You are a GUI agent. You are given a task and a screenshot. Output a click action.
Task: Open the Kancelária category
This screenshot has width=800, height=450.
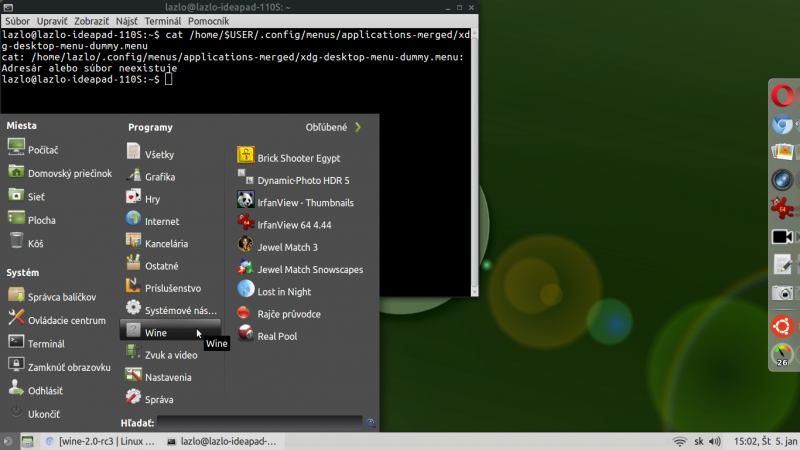click(x=170, y=243)
